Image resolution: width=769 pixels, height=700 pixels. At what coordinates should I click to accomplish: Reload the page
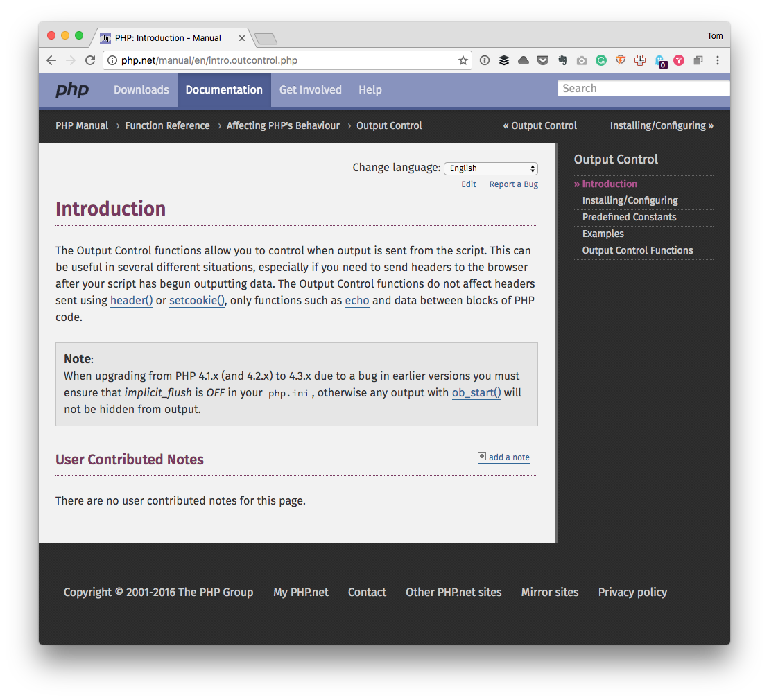(90, 60)
